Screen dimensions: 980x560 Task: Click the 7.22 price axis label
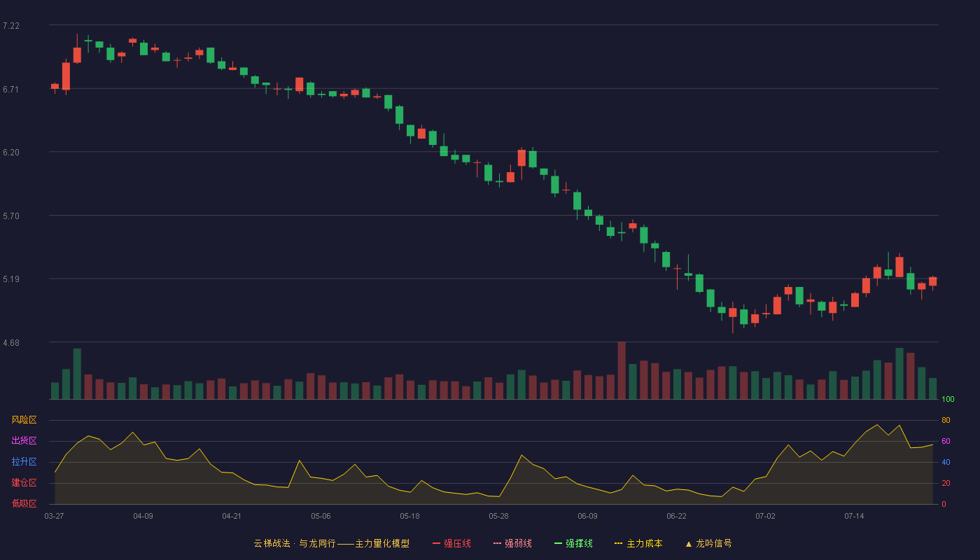11,26
